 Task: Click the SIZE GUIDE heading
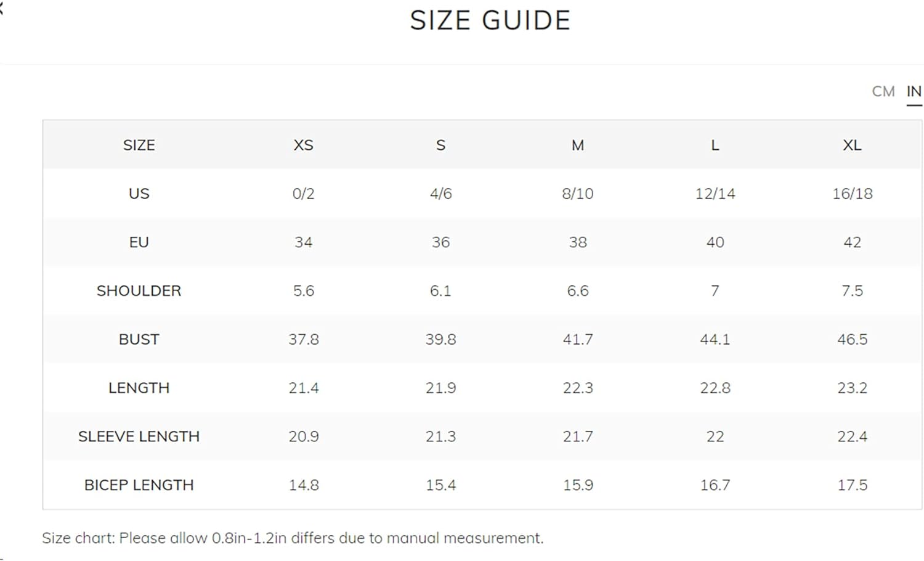pos(490,20)
